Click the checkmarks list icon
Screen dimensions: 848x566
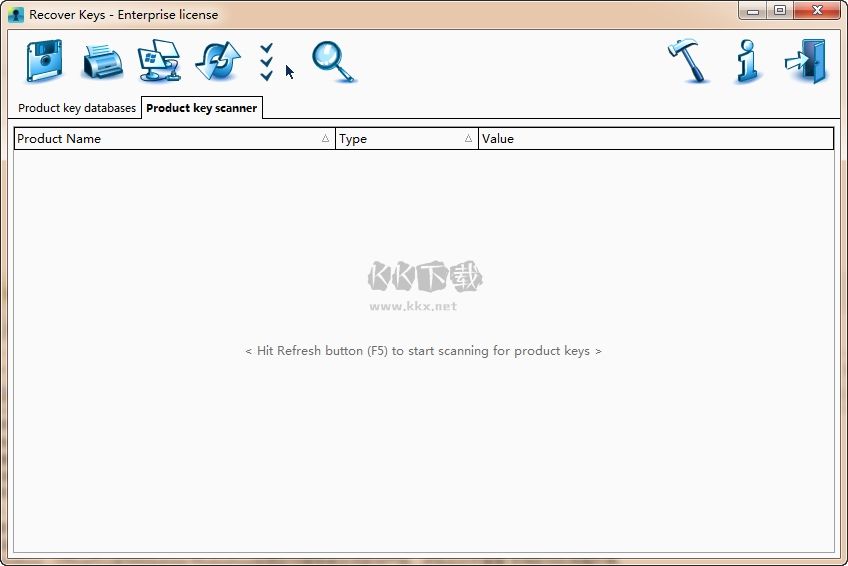(266, 62)
